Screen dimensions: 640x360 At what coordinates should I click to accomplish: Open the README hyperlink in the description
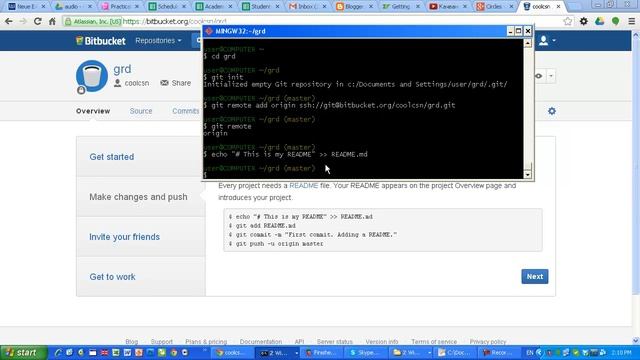tap(303, 186)
